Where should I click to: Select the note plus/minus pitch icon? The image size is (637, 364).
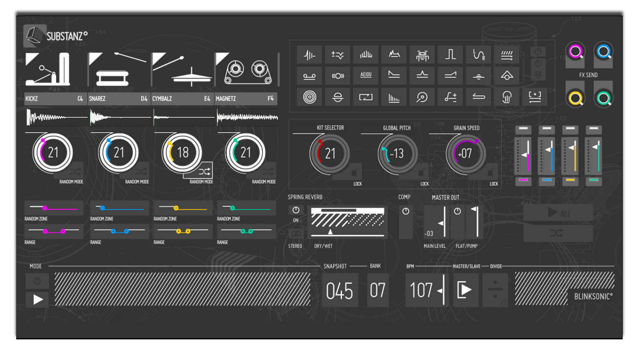pyautogui.click(x=450, y=97)
